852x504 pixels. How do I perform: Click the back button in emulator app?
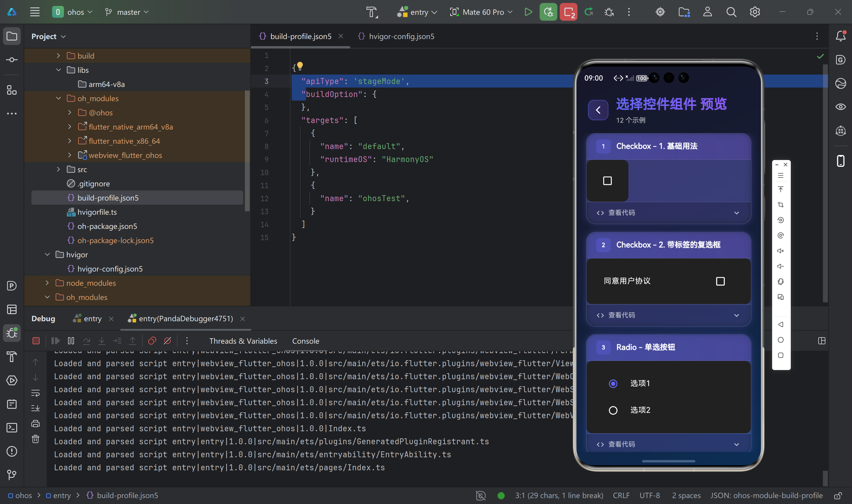click(598, 110)
